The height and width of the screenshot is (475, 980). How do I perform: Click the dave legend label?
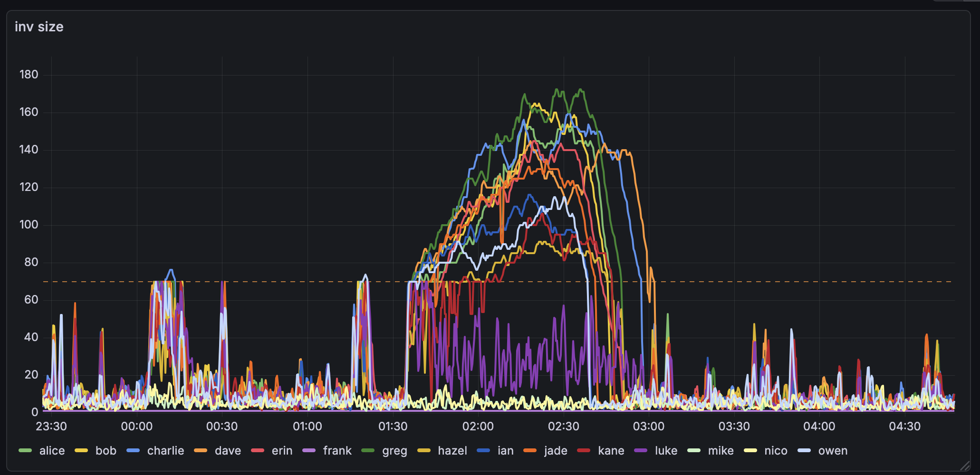coord(228,451)
